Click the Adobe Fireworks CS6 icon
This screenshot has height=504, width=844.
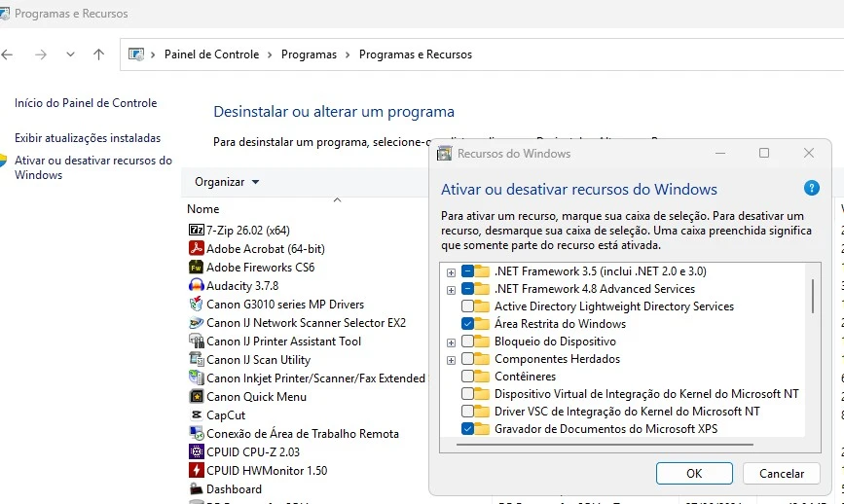(196, 268)
